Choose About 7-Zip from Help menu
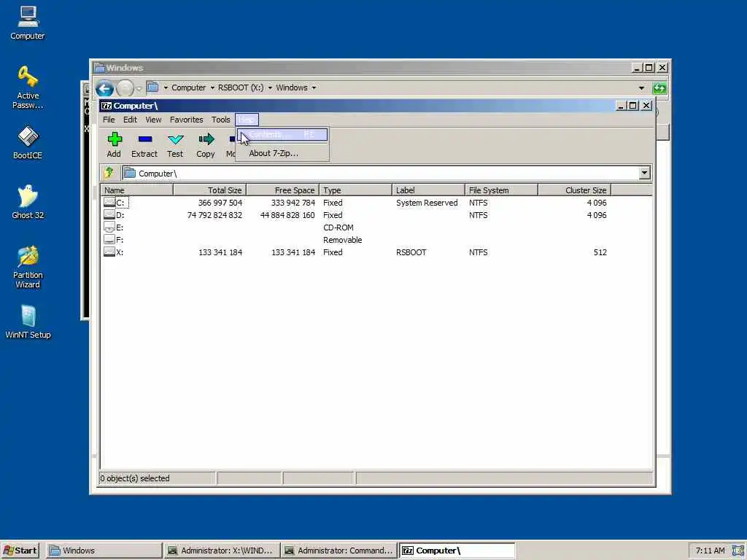This screenshot has height=560, width=747. point(282,153)
